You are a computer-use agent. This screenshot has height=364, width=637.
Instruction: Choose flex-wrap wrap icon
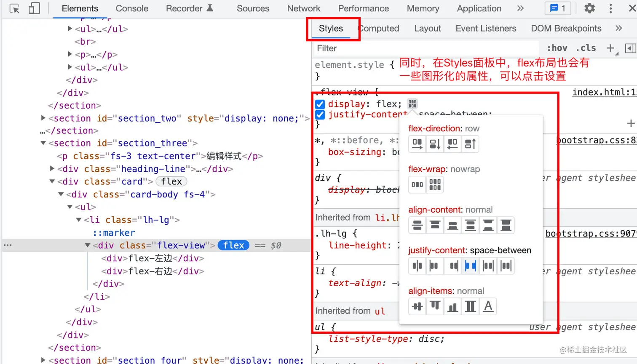[x=435, y=185]
